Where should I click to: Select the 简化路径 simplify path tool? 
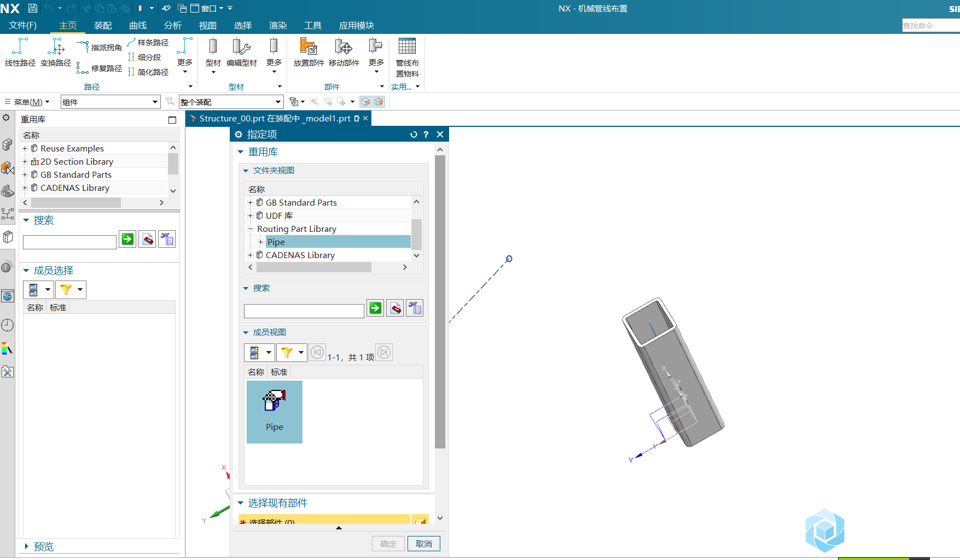coord(148,72)
